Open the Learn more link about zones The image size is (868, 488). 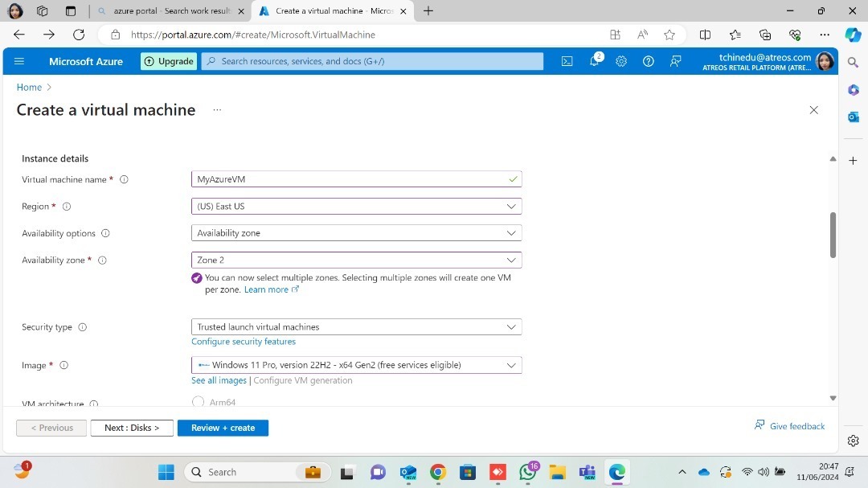click(272, 289)
